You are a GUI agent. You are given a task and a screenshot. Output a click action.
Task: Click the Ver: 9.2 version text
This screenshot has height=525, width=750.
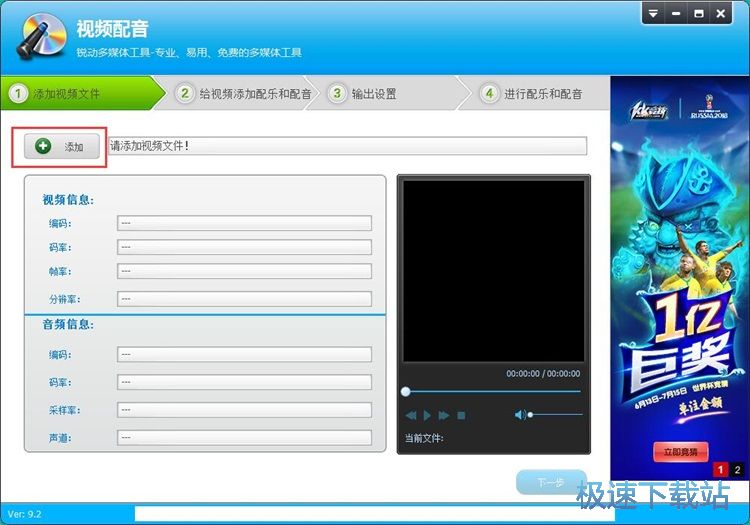click(24, 514)
